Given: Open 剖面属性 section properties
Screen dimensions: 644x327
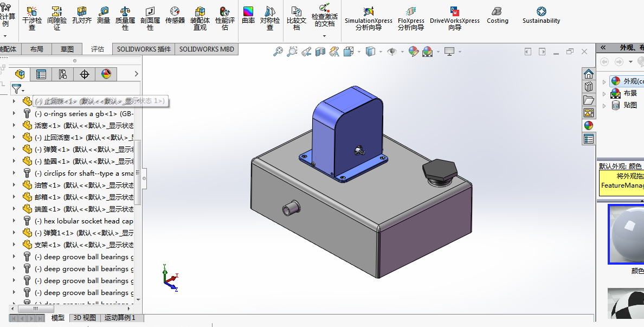Looking at the screenshot, I should click(150, 19).
